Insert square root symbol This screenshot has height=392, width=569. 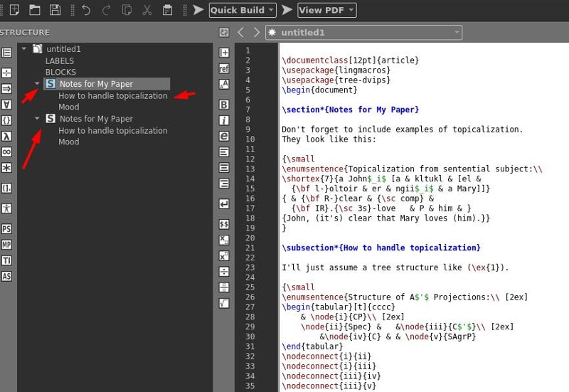224,303
